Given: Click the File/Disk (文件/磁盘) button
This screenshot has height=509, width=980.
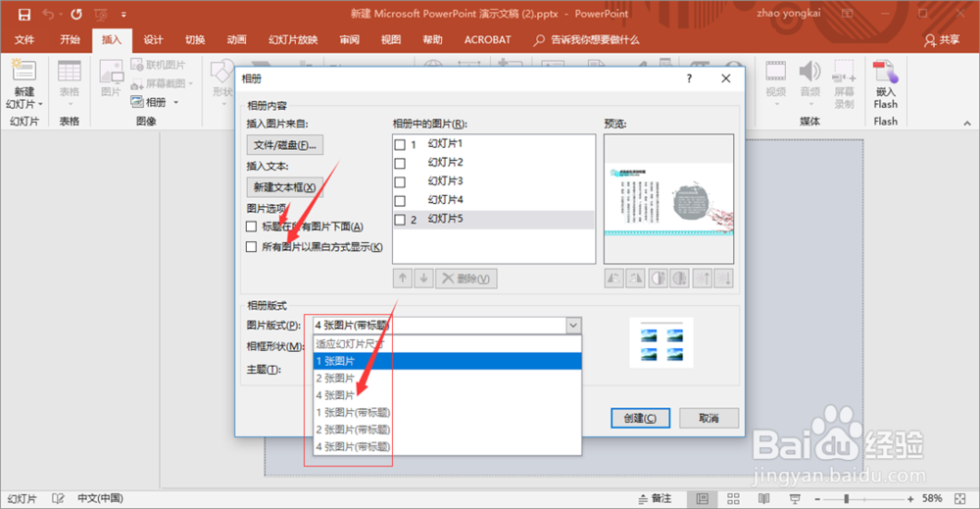Looking at the screenshot, I should click(x=285, y=145).
